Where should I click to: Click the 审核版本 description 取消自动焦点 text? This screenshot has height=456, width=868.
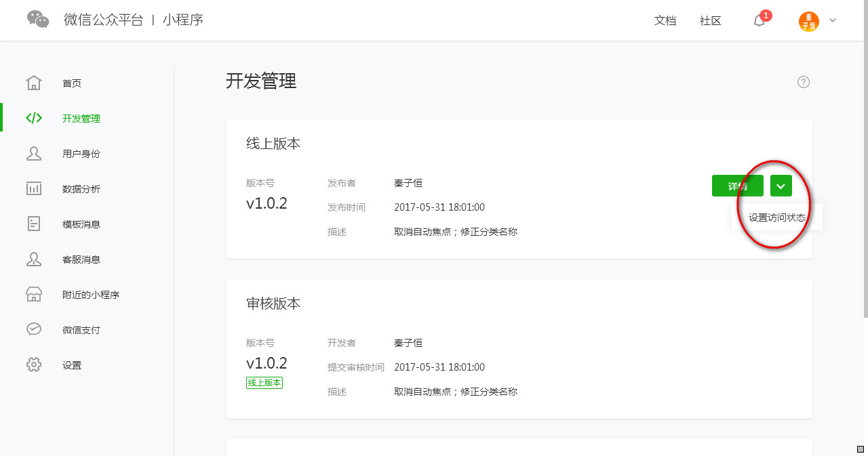(456, 392)
